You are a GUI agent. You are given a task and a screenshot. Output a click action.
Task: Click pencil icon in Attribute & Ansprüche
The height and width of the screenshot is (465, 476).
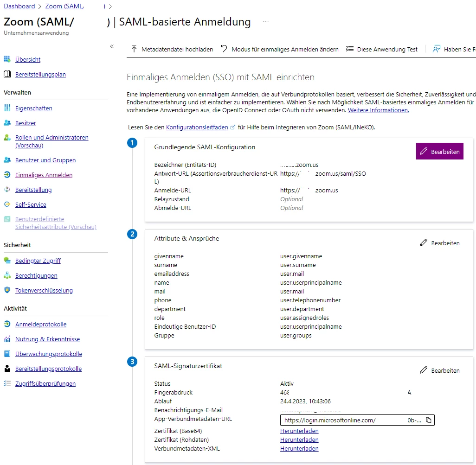click(424, 242)
